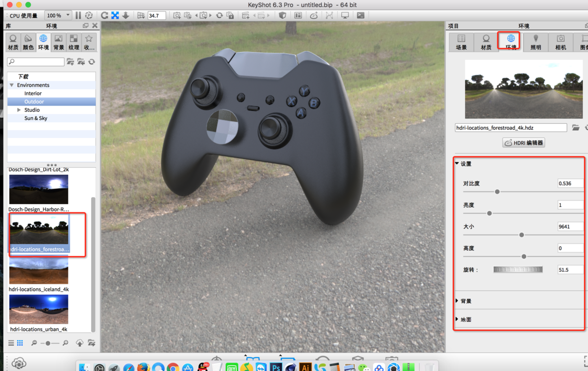Click the rotation value field 51.5
Viewport: 588px width, 371px height.
pyautogui.click(x=570, y=270)
